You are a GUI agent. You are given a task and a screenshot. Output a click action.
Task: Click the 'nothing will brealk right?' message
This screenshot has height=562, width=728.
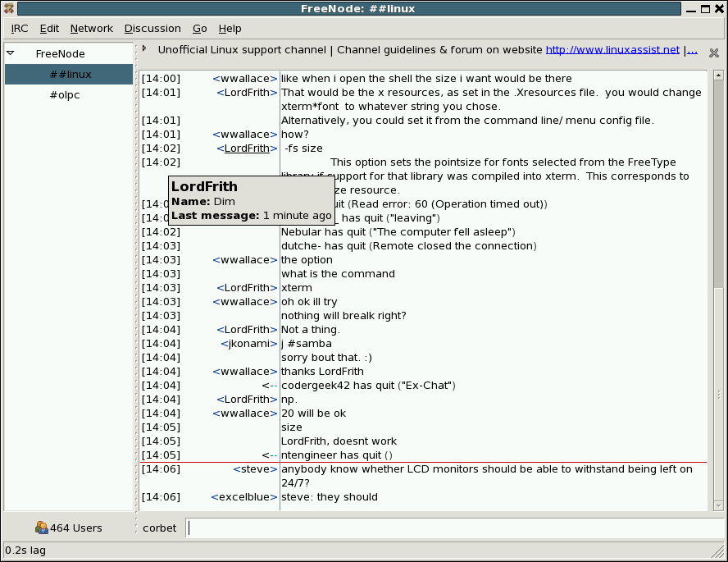pos(344,316)
